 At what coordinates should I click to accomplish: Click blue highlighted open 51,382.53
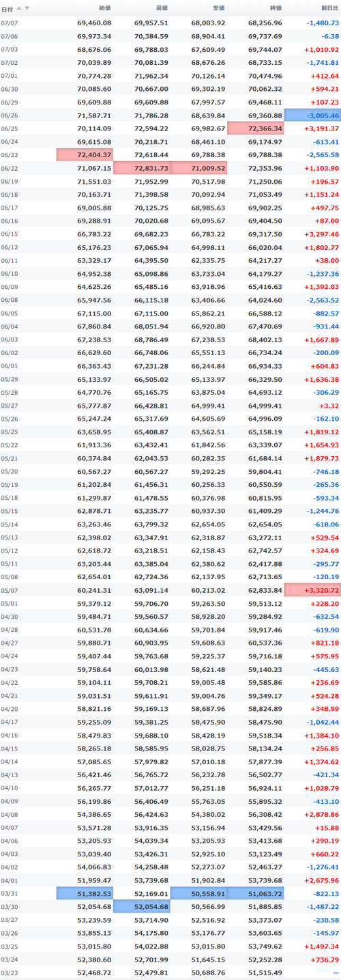[x=85, y=893]
